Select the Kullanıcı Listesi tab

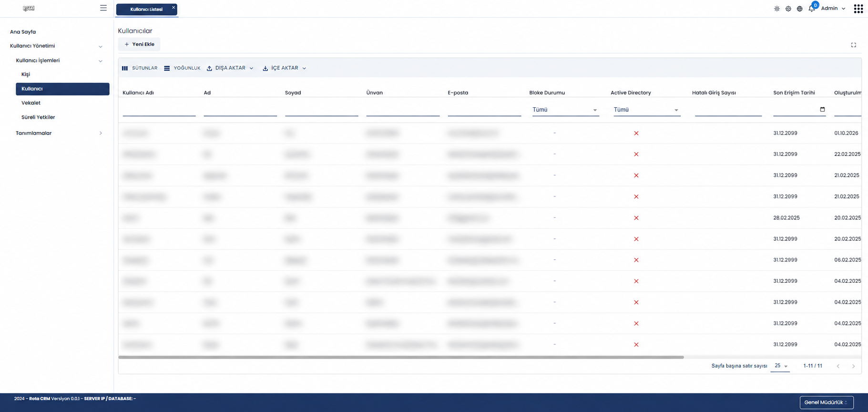click(146, 9)
